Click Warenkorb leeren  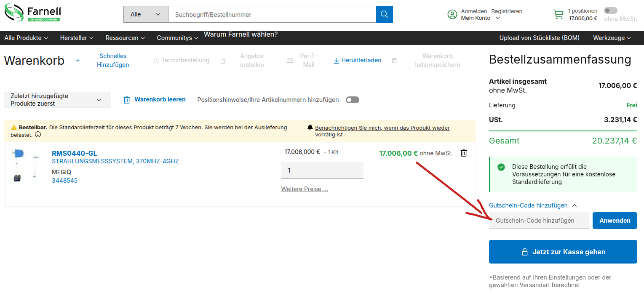pos(160,100)
